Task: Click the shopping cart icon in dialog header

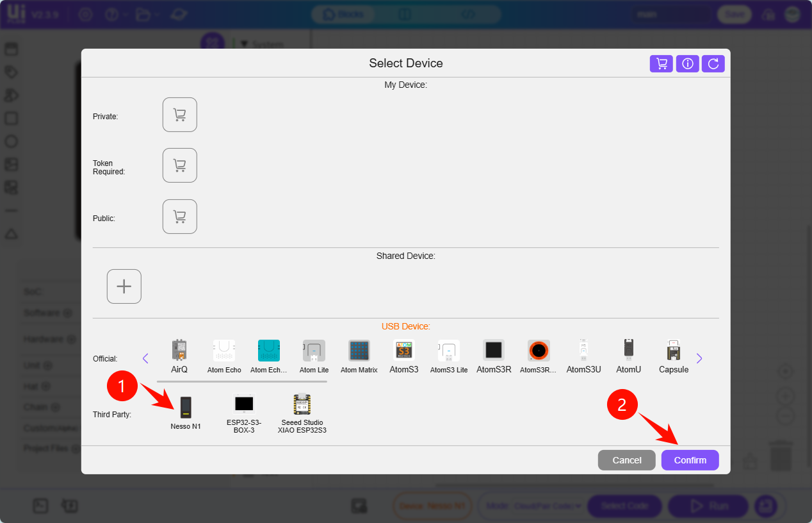Action: coord(662,63)
